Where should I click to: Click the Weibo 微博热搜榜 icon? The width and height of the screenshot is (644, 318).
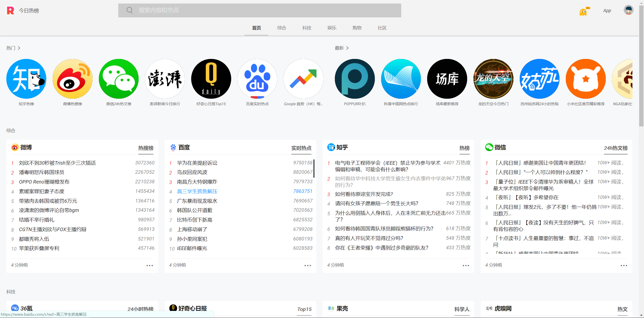click(72, 79)
